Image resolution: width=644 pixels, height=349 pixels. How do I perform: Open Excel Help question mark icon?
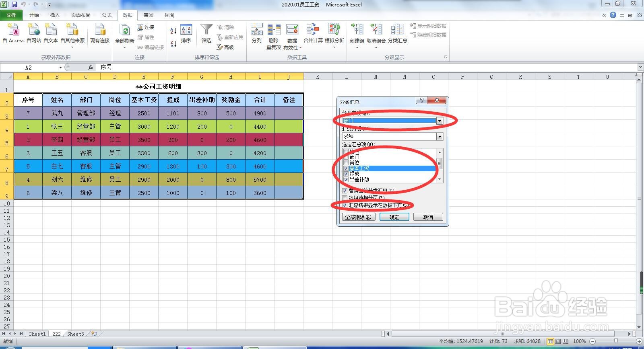(x=613, y=15)
